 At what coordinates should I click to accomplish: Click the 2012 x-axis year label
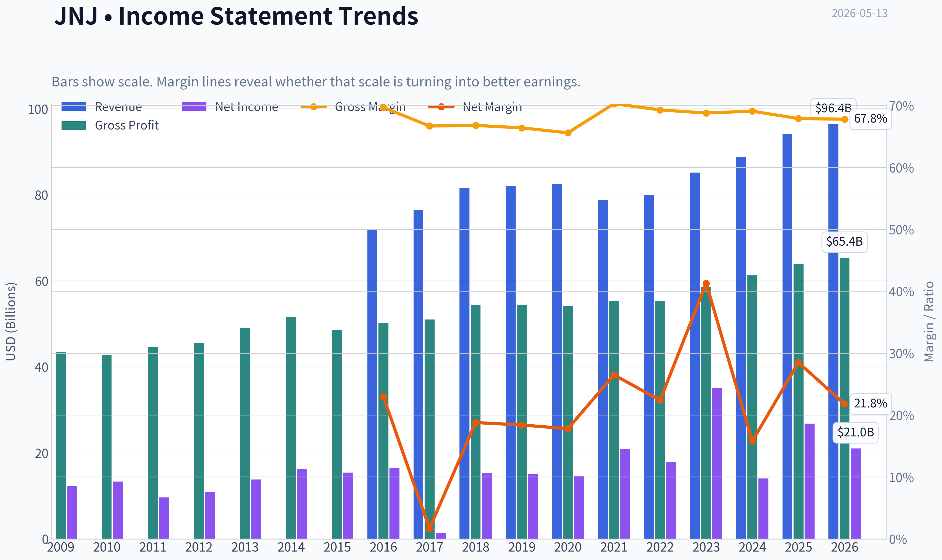tap(199, 547)
